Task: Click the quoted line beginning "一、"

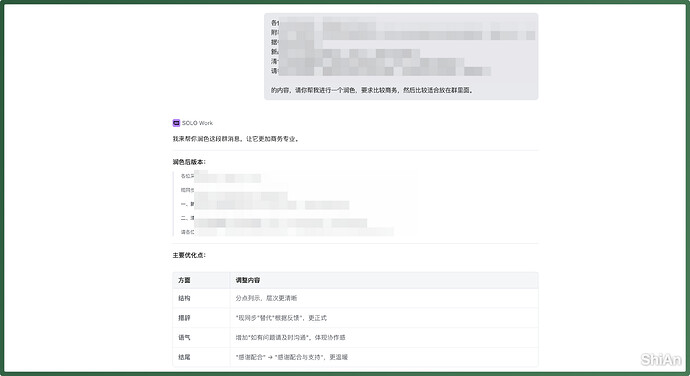Action: (265, 204)
